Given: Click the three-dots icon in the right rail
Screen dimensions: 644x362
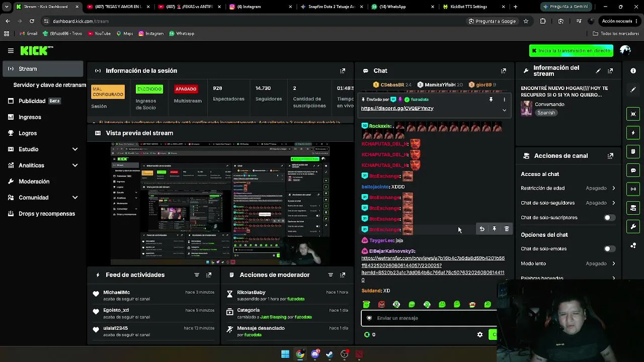Looking at the screenshot, I should point(633,245).
